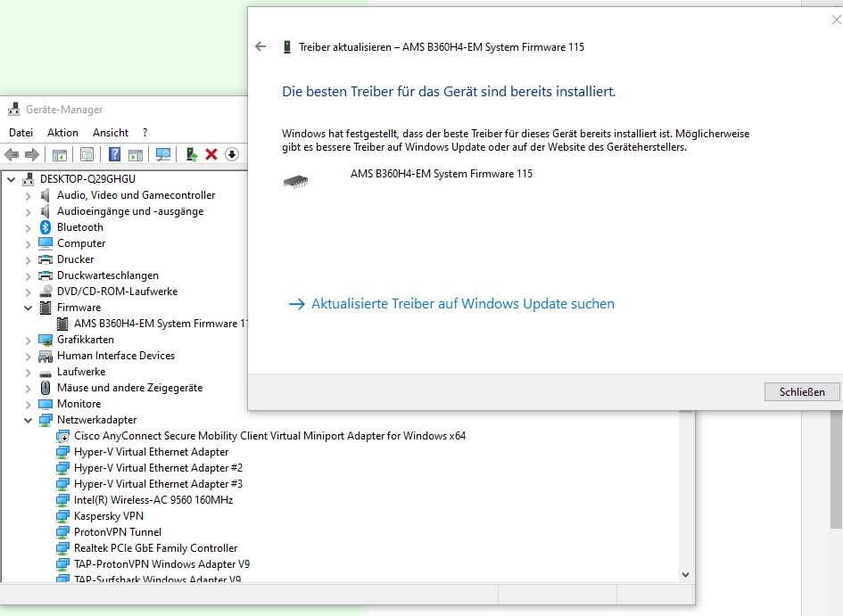The image size is (843, 616).
Task: Expand the Computer category
Action: [28, 244]
